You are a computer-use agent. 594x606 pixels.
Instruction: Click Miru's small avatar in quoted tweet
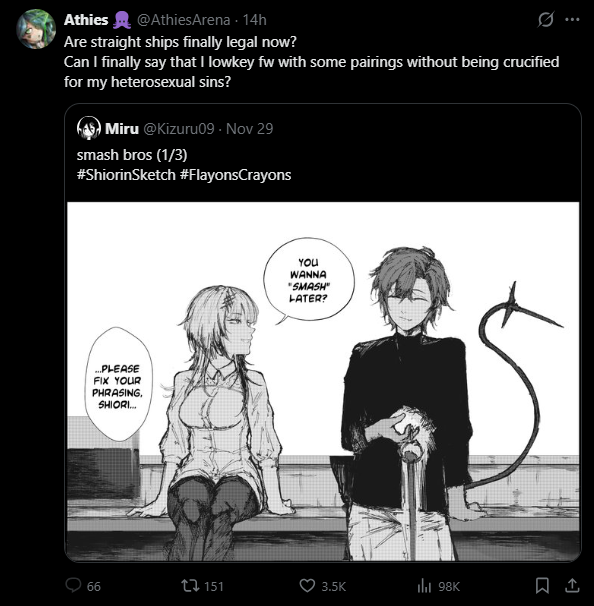click(89, 128)
